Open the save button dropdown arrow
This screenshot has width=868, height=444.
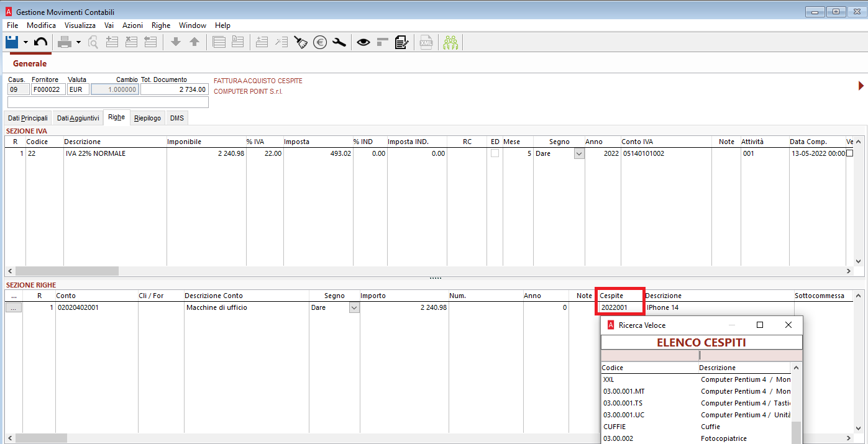(x=25, y=42)
